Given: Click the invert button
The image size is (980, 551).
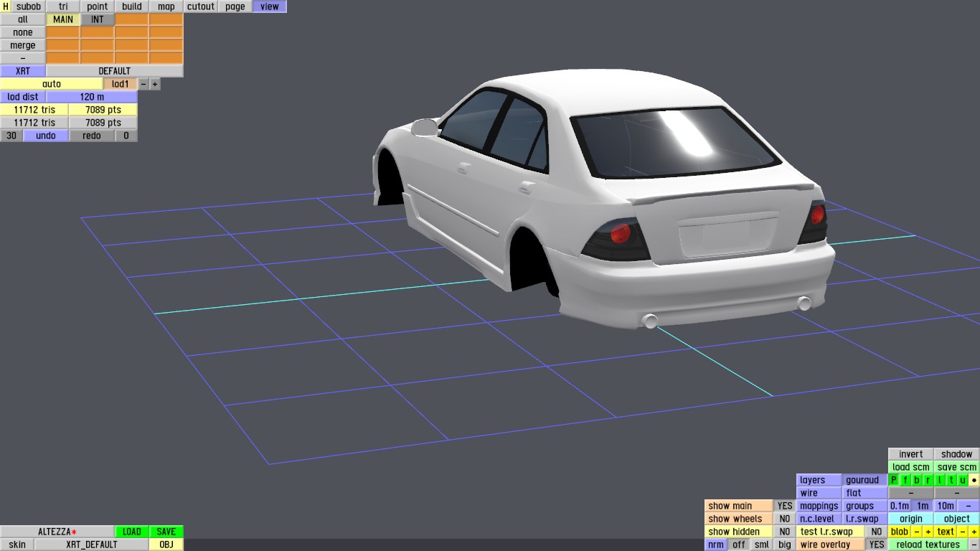Looking at the screenshot, I should pos(911,454).
